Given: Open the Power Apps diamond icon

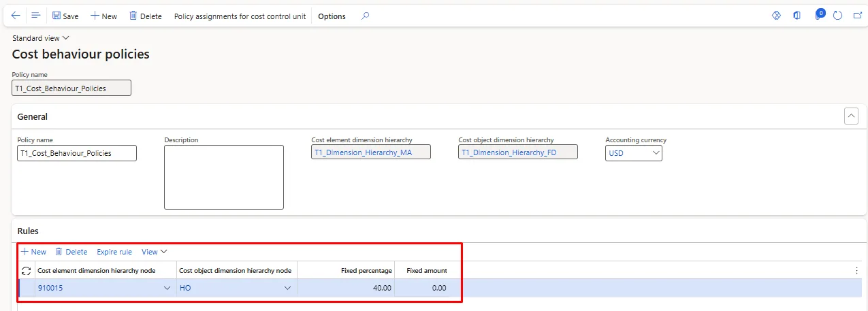Looking at the screenshot, I should tap(776, 15).
